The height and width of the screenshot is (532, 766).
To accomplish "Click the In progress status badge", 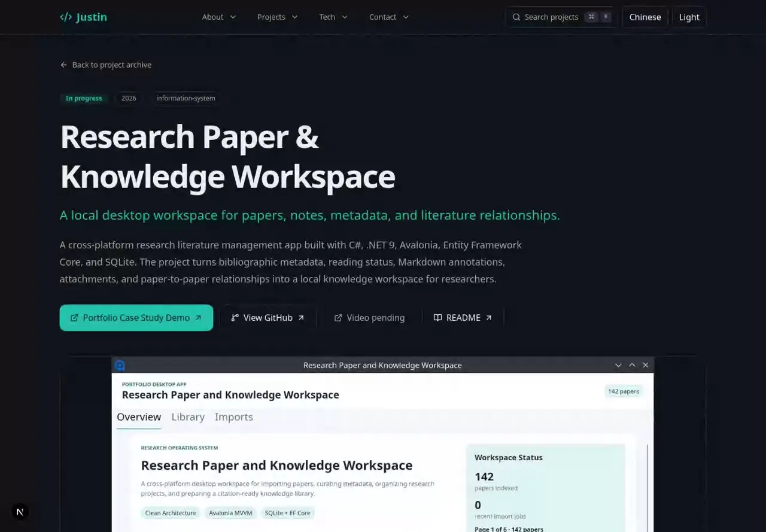I will tap(84, 98).
